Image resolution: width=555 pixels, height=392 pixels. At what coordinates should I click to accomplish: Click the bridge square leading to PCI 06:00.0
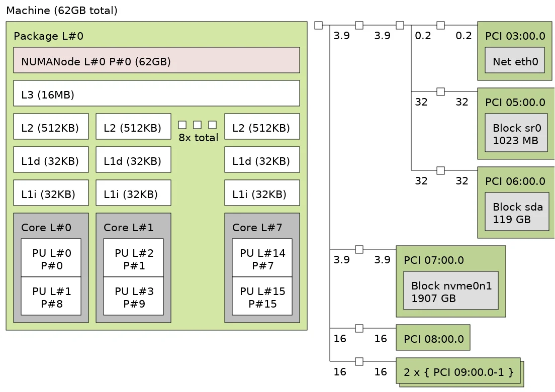click(x=440, y=170)
